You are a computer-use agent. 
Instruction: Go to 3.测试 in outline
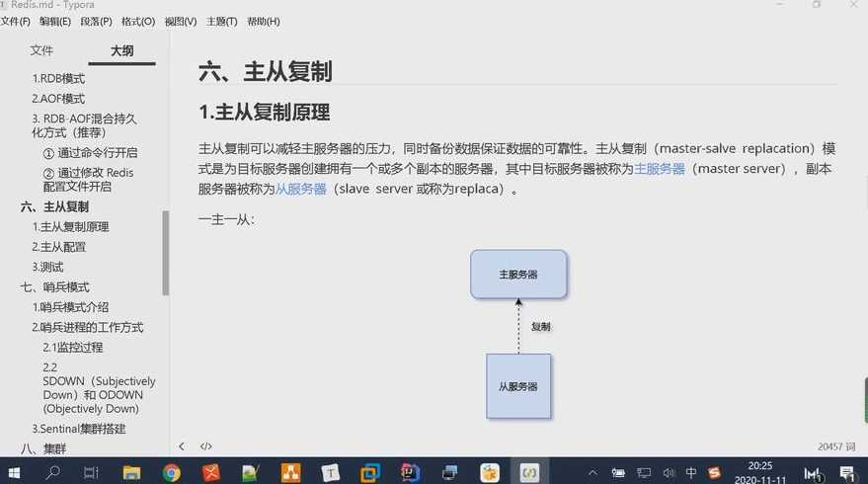click(47, 267)
